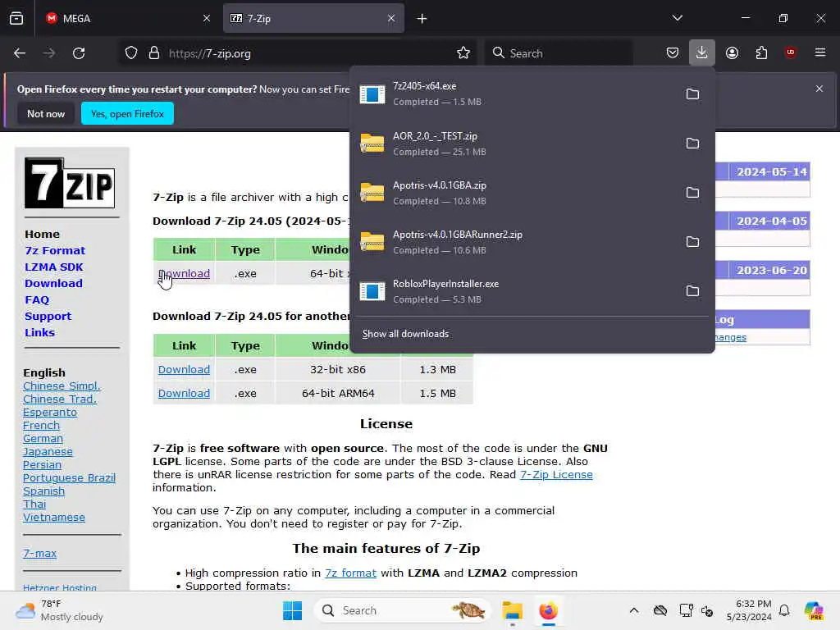Expand hidden system tray icons chevron

pos(634,610)
